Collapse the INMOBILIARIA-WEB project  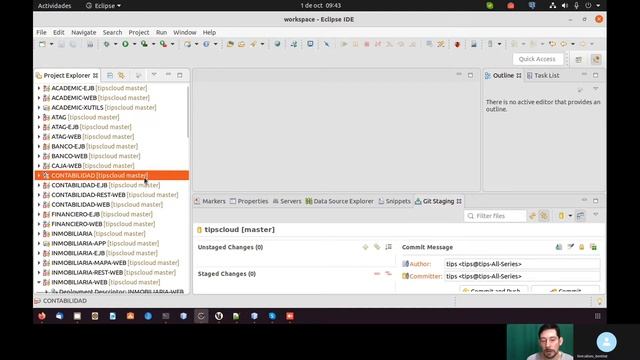(39, 282)
